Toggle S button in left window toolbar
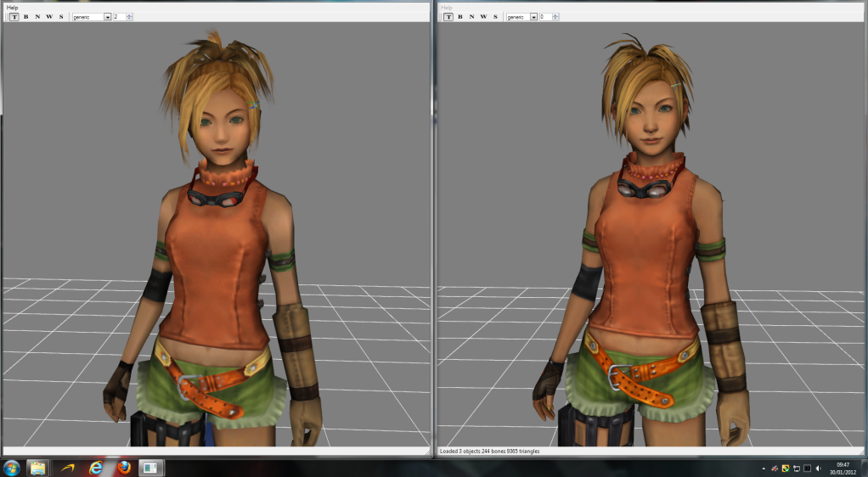 61,17
